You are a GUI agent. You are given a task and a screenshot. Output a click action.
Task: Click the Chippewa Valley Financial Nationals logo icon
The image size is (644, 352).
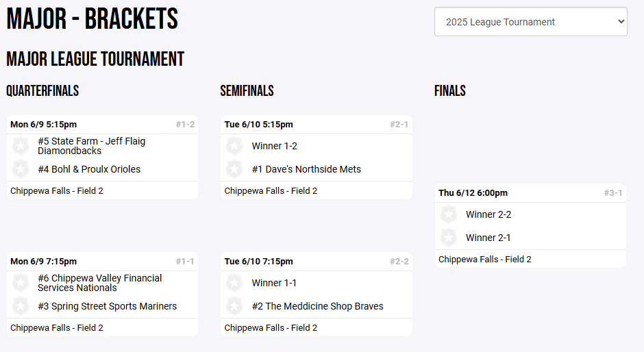tap(21, 283)
